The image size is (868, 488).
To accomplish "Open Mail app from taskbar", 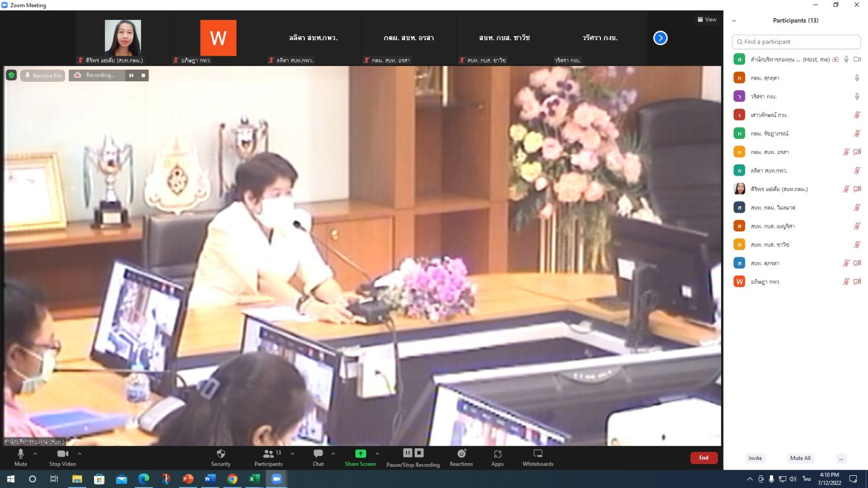I will [121, 479].
